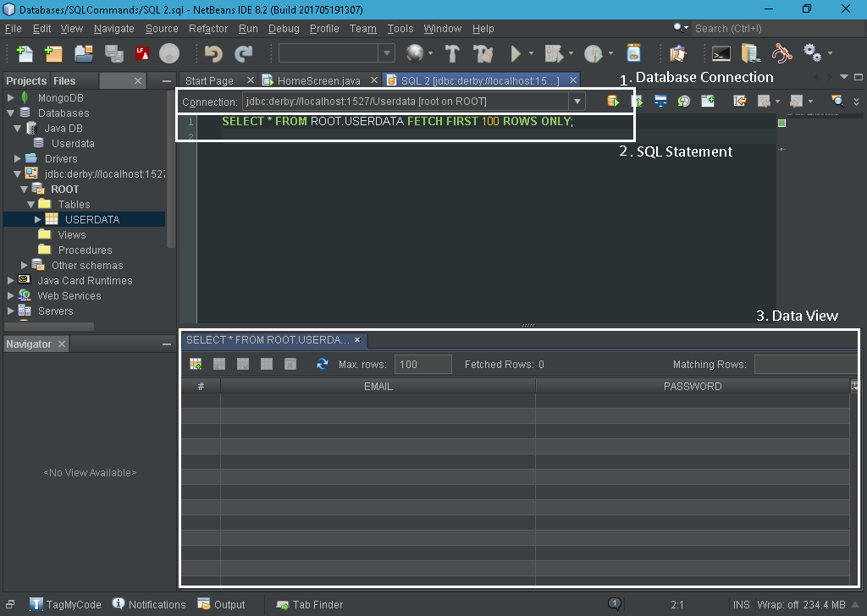Expand the Other schemas node

point(25,265)
